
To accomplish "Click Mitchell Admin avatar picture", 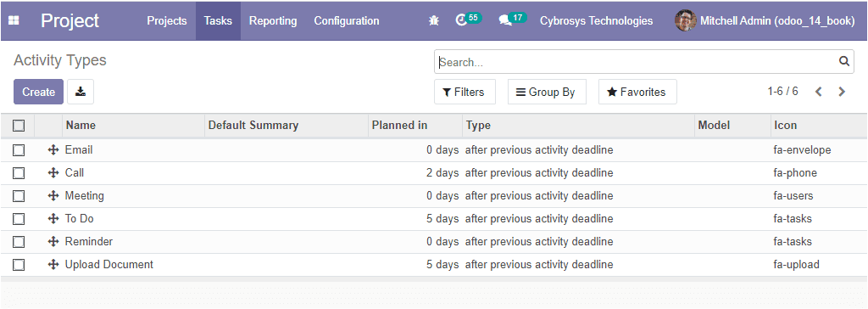I will pyautogui.click(x=685, y=20).
